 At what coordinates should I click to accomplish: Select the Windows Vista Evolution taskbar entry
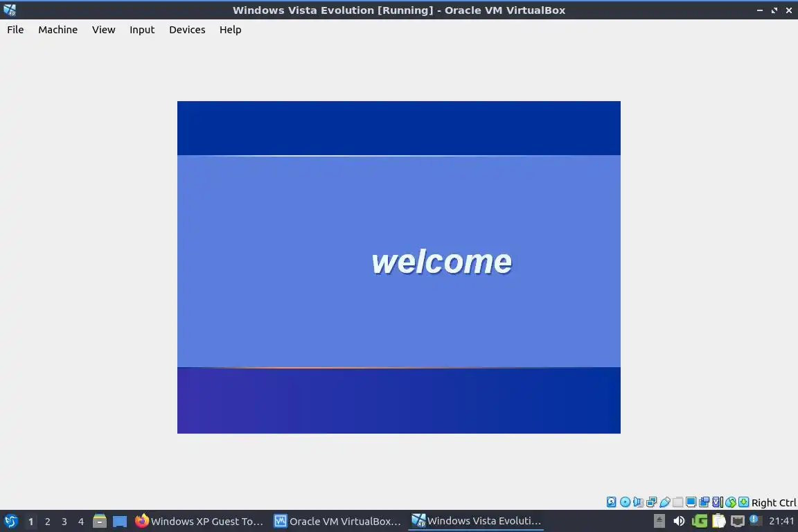click(x=476, y=521)
